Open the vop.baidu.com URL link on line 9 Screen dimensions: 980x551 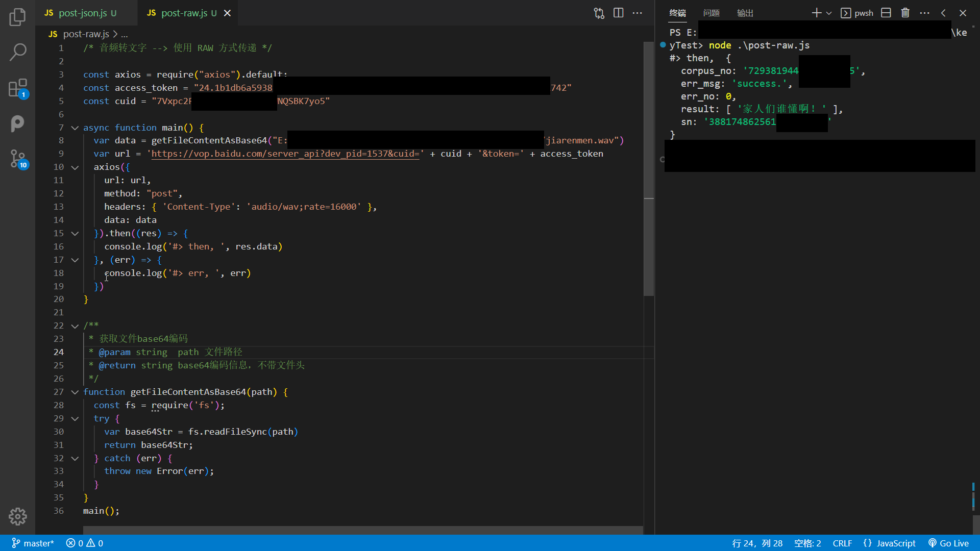click(x=285, y=154)
